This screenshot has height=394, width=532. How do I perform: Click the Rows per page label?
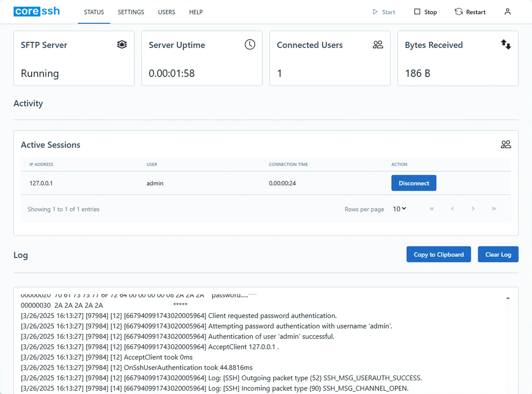point(364,209)
